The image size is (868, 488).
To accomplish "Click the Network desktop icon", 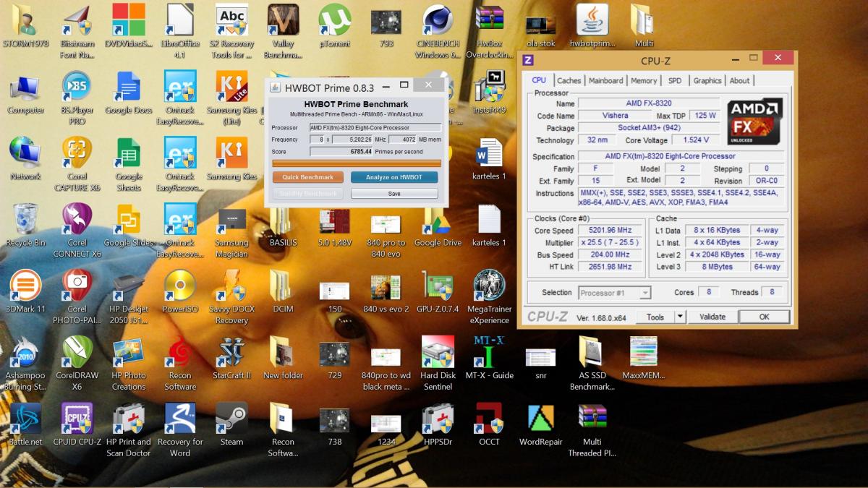I will pyautogui.click(x=25, y=159).
